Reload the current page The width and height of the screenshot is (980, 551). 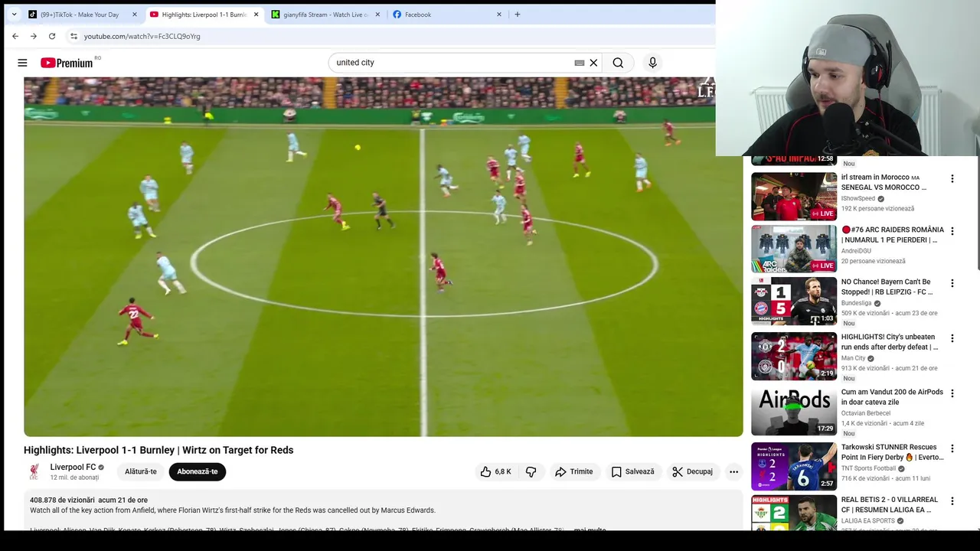pyautogui.click(x=52, y=36)
